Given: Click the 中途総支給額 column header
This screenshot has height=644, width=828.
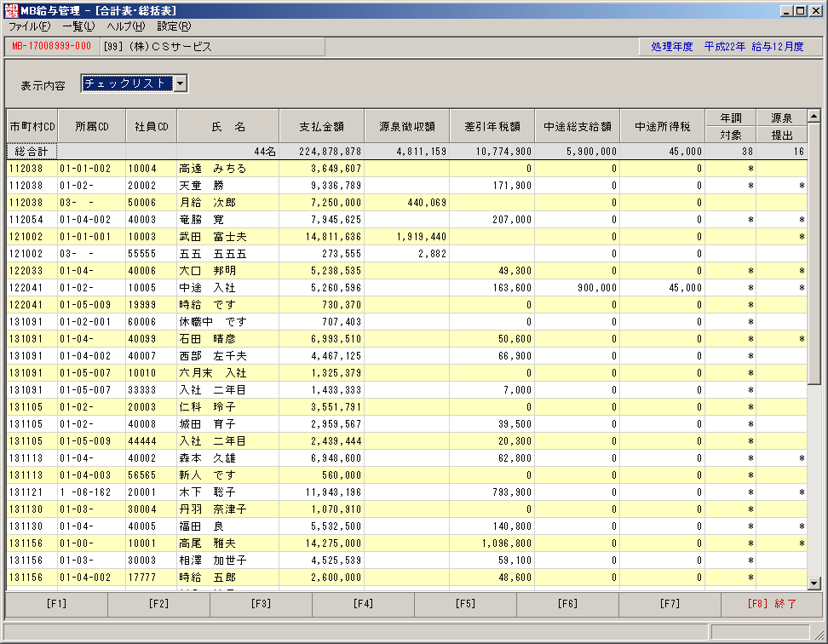Looking at the screenshot, I should point(578,127).
